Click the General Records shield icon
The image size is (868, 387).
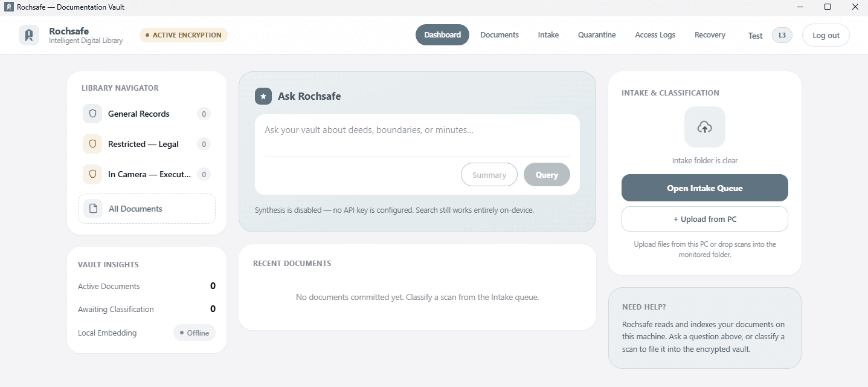(92, 114)
